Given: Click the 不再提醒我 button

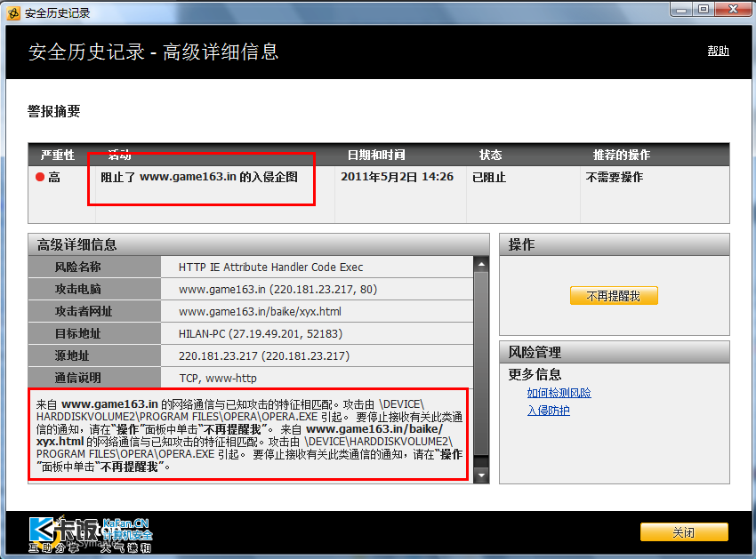Looking at the screenshot, I should 614,296.
